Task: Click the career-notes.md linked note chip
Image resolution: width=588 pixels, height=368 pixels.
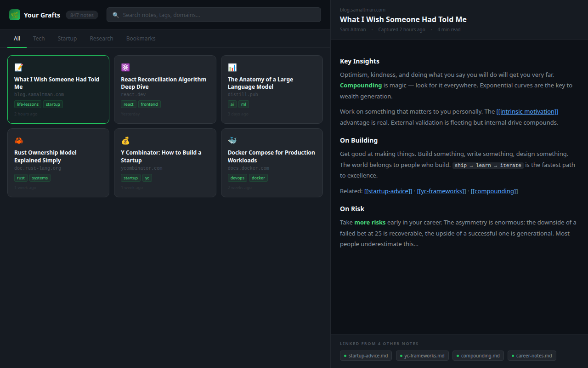Action: (x=531, y=355)
